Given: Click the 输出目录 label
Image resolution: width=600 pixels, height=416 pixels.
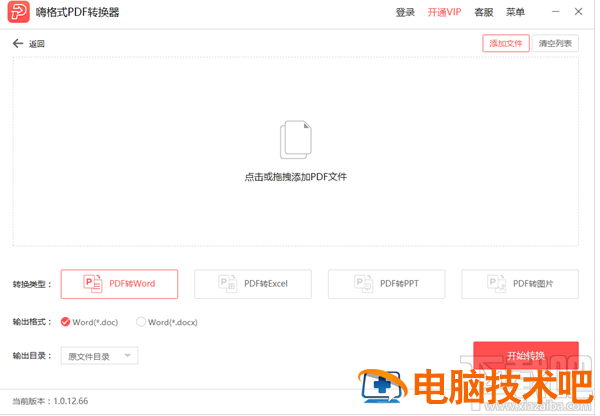Looking at the screenshot, I should click(32, 356).
